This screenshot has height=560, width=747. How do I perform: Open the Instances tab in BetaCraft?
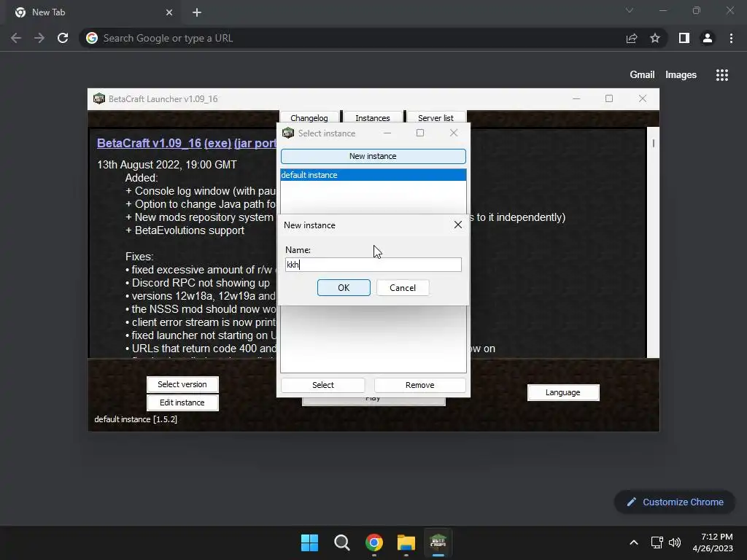pos(373,117)
